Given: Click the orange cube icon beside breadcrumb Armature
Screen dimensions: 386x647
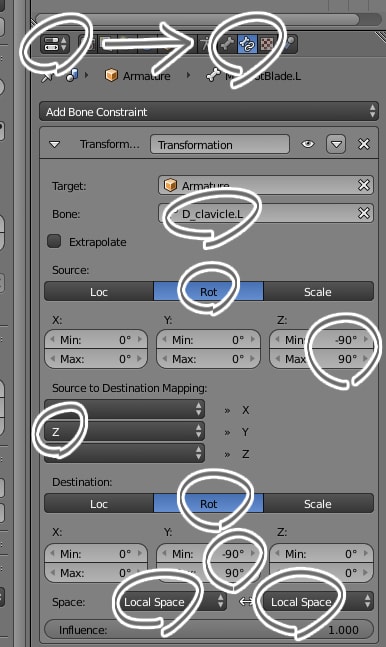Looking at the screenshot, I should click(x=111, y=76).
